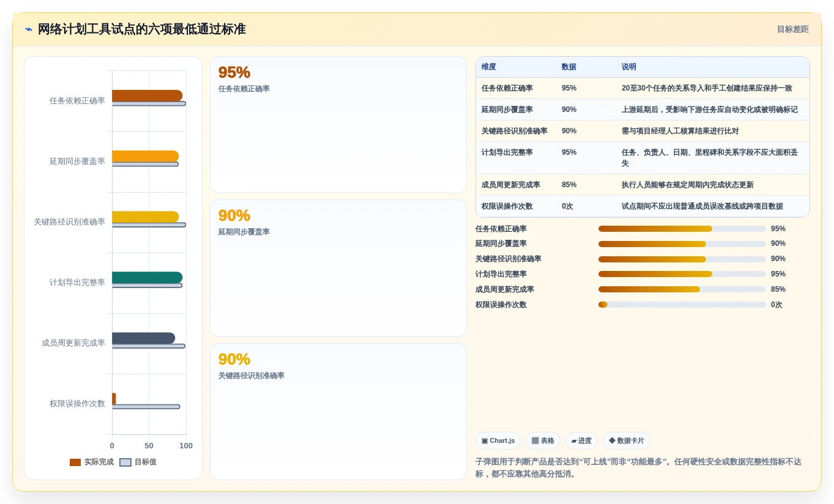Click description 执行人员能够在规定周期内完成状态更新
The height and width of the screenshot is (504, 834).
[688, 185]
